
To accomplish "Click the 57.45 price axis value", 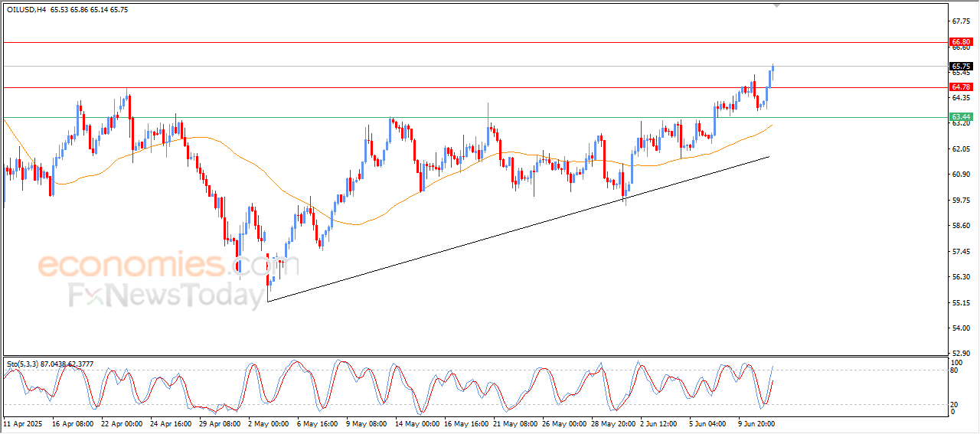I will coord(961,252).
